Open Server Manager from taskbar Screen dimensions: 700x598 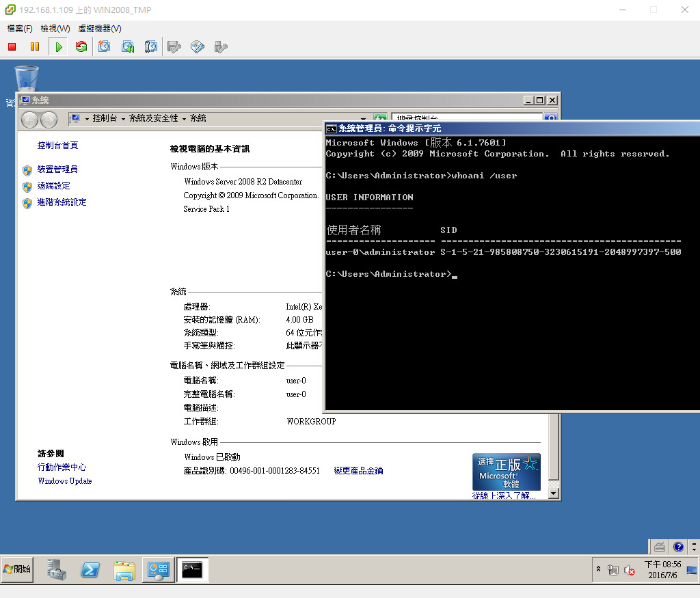pyautogui.click(x=56, y=570)
